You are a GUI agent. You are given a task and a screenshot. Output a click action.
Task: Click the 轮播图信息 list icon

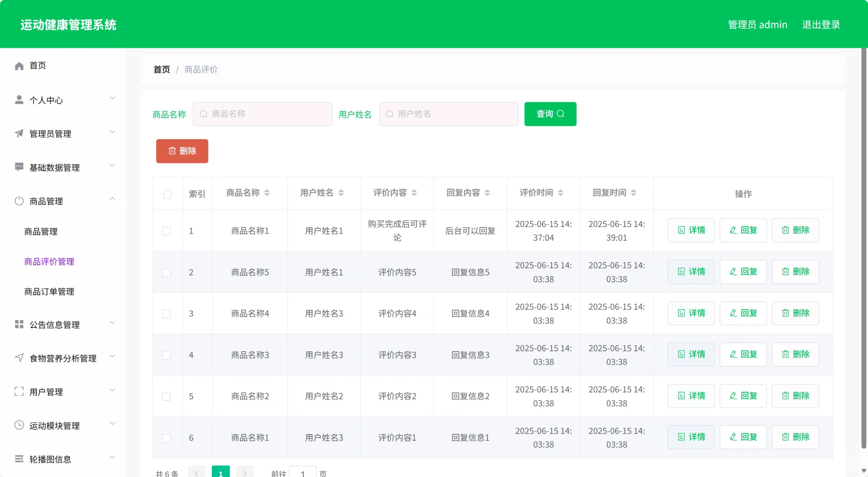pyautogui.click(x=19, y=459)
